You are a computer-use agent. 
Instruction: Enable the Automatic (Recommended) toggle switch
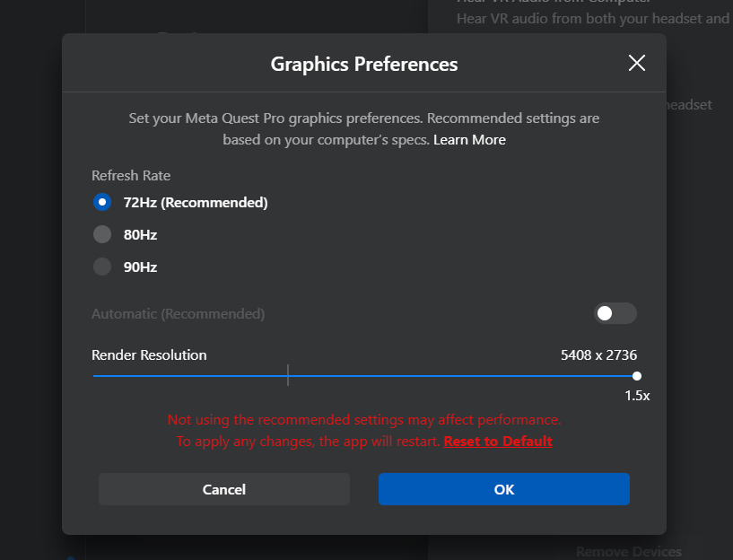615,313
